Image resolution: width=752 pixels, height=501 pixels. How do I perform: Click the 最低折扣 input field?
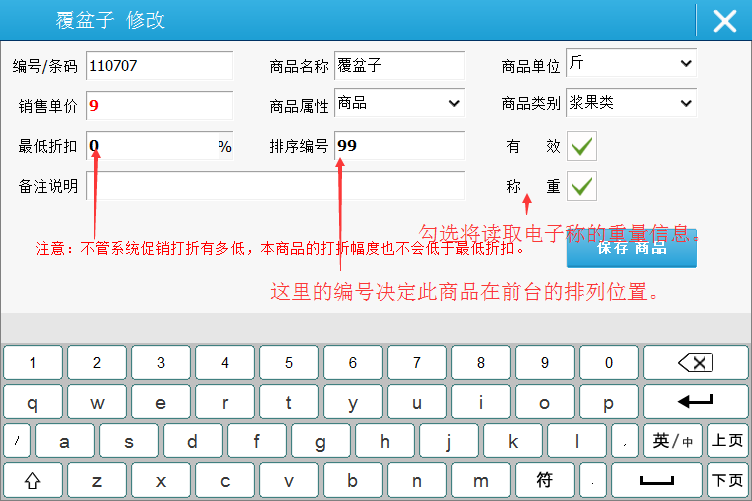tap(150, 146)
